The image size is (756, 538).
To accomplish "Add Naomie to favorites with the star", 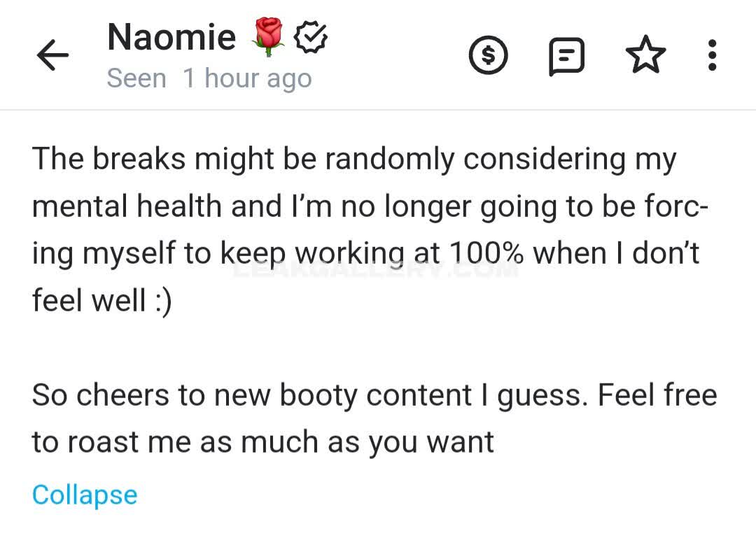I will [645, 56].
